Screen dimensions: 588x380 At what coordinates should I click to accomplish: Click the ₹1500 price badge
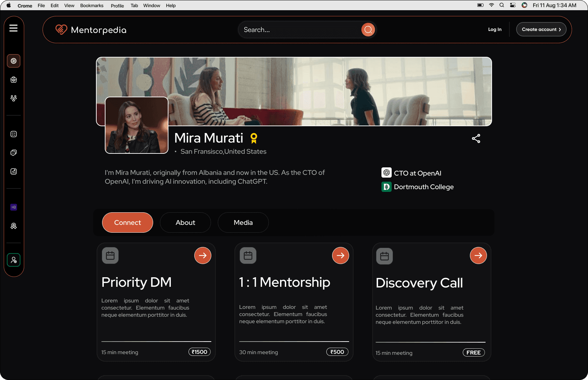pos(200,352)
